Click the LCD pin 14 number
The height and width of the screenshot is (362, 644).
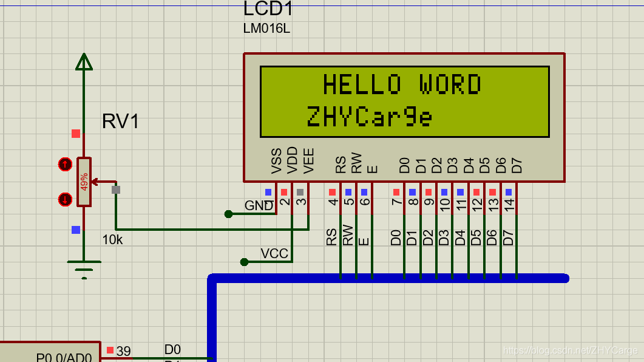[509, 205]
